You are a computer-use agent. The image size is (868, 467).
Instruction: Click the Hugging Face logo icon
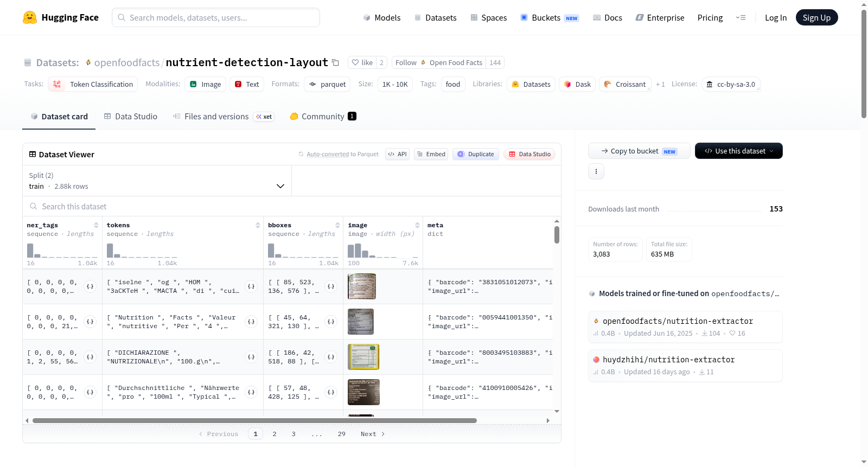pyautogui.click(x=30, y=17)
